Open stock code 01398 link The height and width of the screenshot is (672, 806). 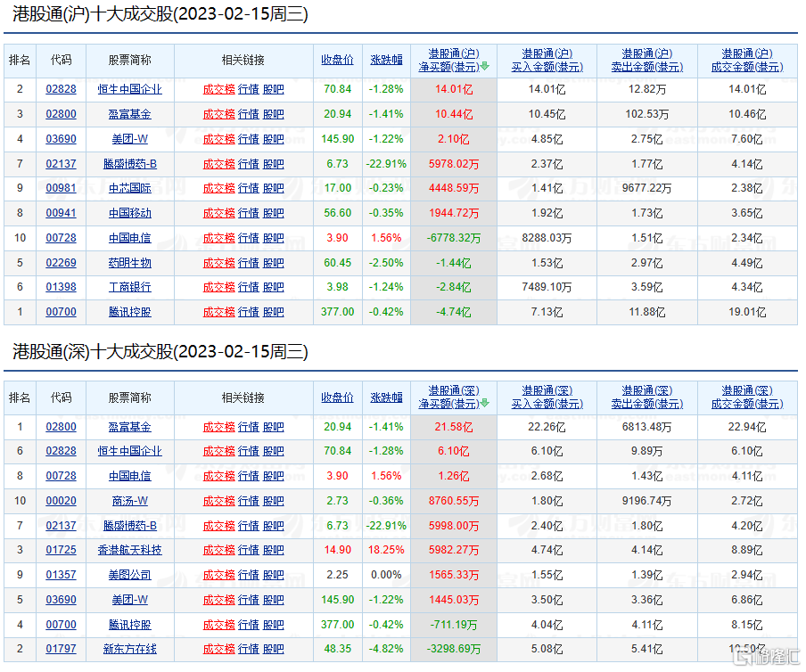61,287
